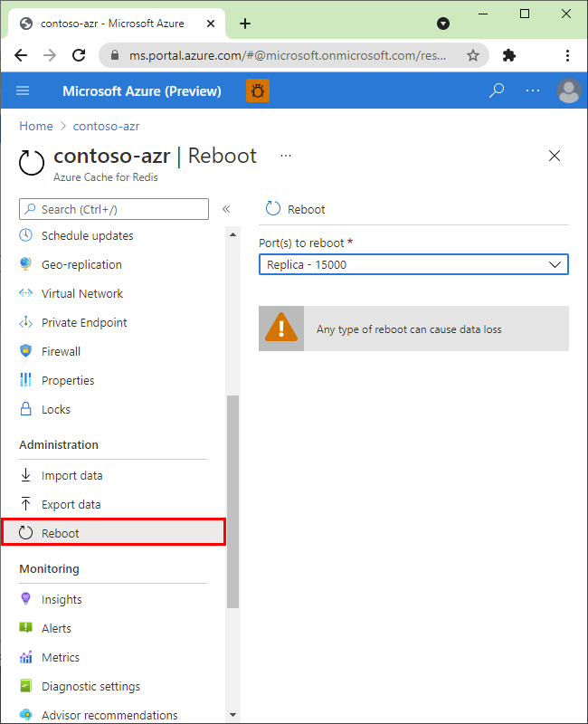This screenshot has height=724, width=588.
Task: Click the Firewall shield icon
Action: [27, 351]
